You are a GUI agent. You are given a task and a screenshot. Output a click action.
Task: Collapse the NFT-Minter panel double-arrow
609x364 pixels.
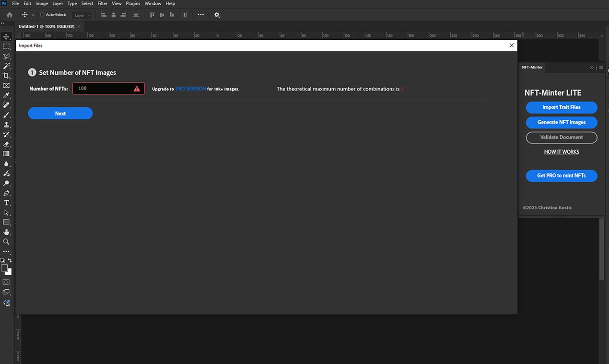[x=592, y=68]
